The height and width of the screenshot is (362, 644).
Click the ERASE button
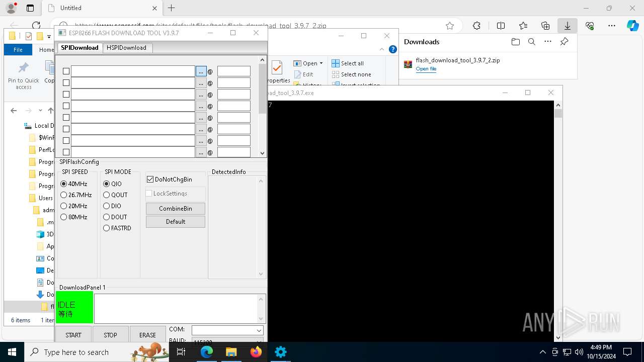tap(147, 335)
